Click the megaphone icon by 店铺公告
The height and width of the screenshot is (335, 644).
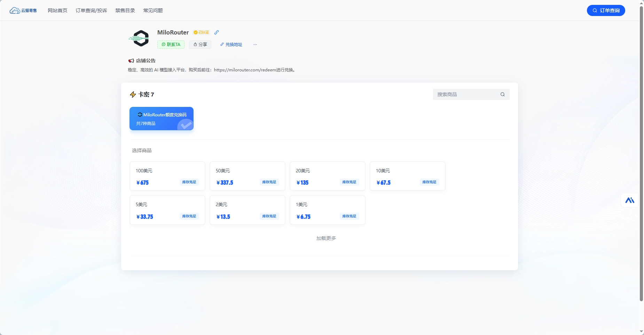pos(131,61)
